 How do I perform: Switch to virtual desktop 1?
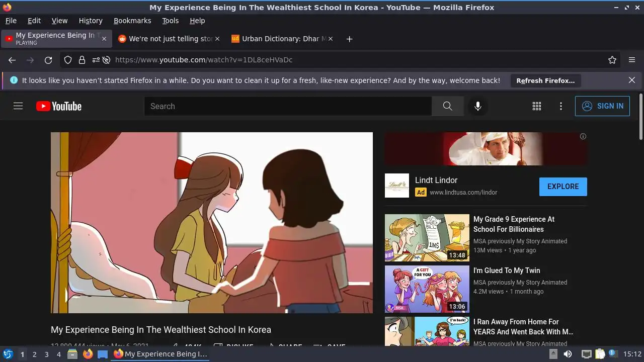point(22,354)
